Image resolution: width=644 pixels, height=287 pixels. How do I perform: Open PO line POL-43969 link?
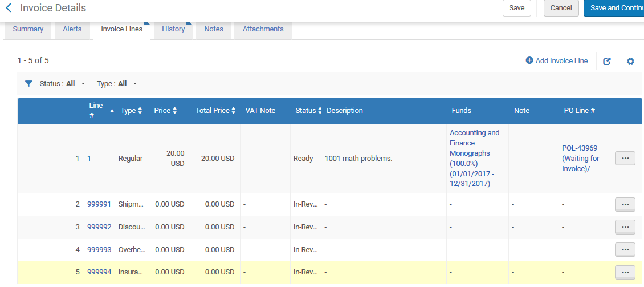coord(581,158)
